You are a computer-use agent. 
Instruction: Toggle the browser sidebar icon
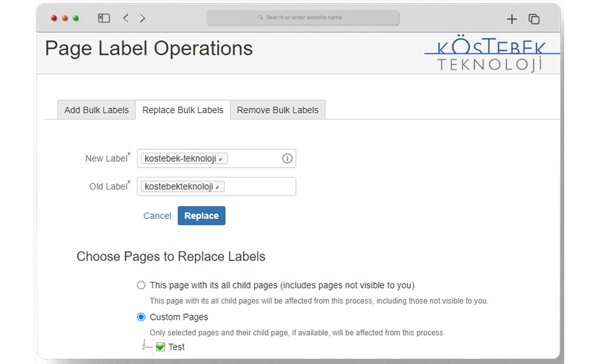click(104, 18)
